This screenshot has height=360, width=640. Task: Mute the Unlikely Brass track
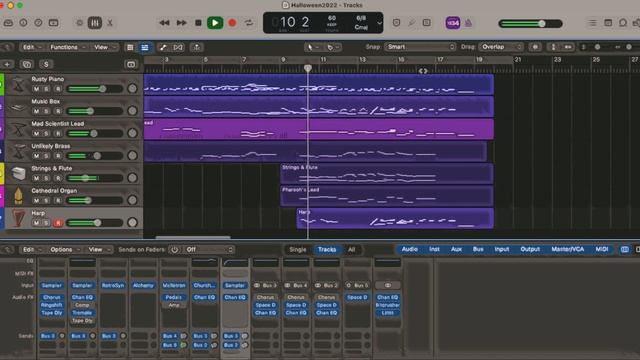point(36,156)
